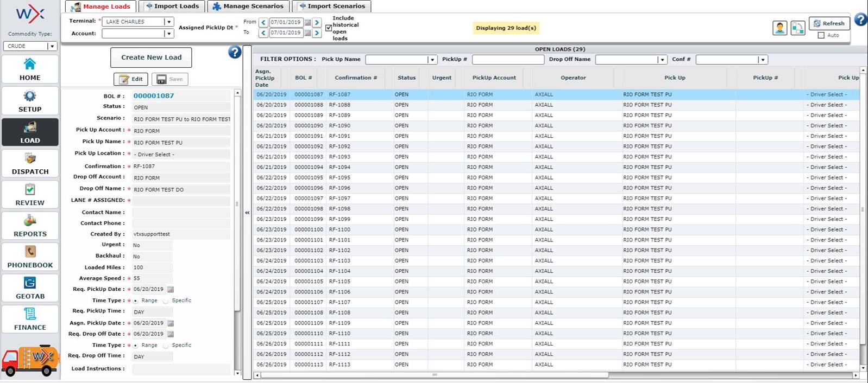868x383 pixels.
Task: Click the WX logo at top left
Action: (30, 14)
